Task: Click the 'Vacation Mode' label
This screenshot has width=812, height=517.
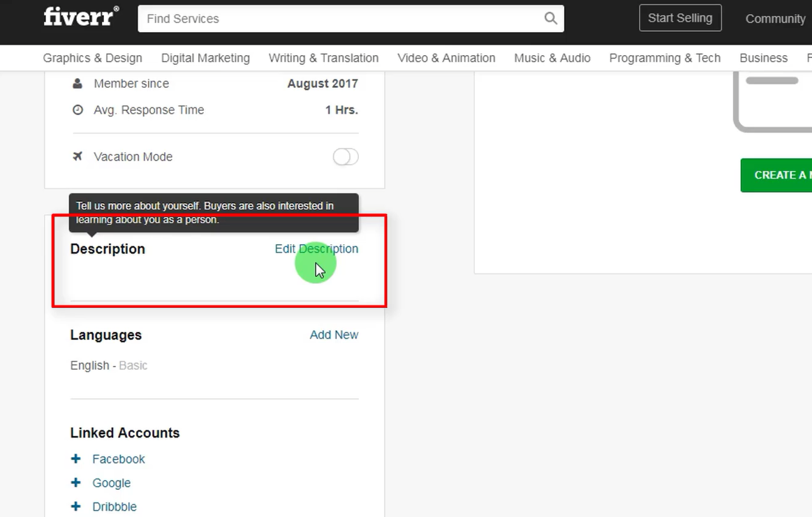Action: click(133, 157)
